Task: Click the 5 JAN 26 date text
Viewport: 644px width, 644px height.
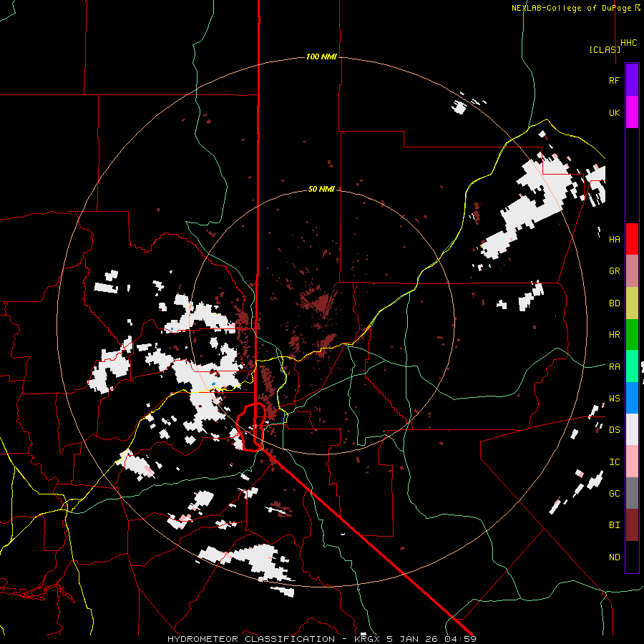Action: coord(412,639)
